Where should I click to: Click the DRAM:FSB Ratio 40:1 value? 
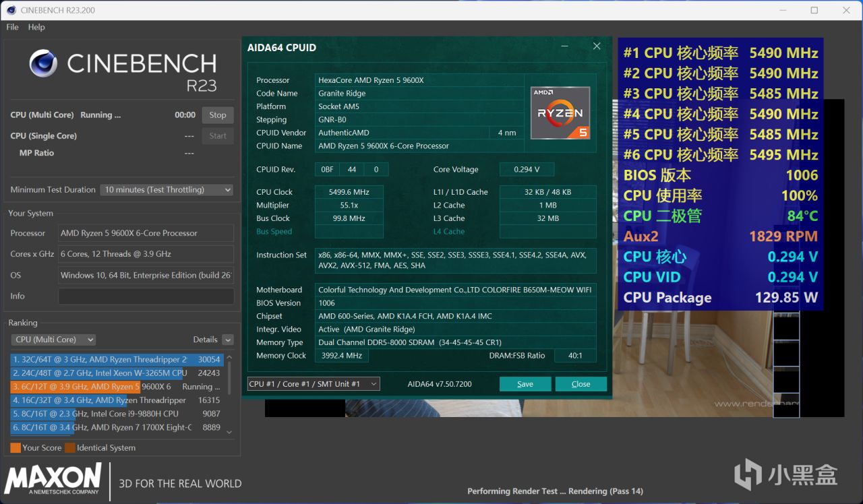[575, 356]
